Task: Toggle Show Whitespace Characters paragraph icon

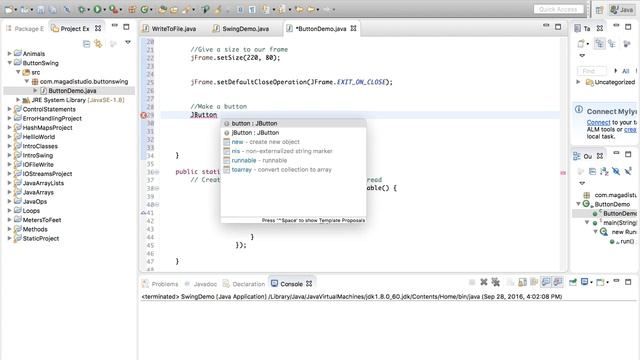Action: [x=252, y=9]
